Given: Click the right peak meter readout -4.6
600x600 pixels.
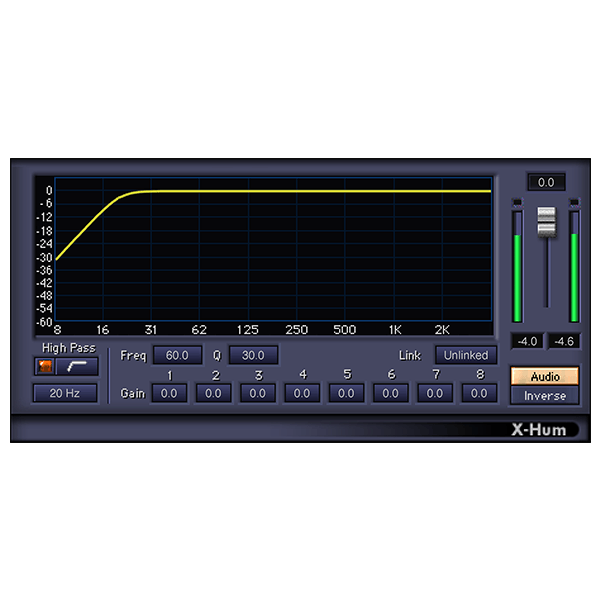Looking at the screenshot, I should coord(564,341).
